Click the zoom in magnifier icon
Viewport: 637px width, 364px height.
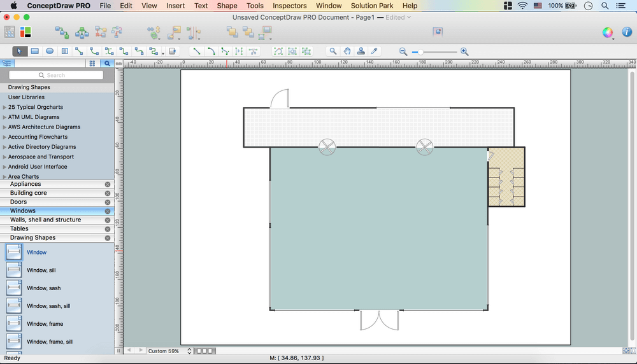(x=464, y=52)
